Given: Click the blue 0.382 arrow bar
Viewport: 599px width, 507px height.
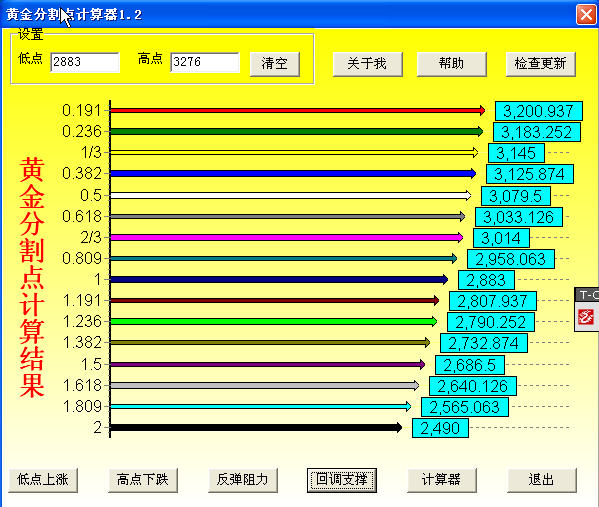Looking at the screenshot, I should point(293,174).
